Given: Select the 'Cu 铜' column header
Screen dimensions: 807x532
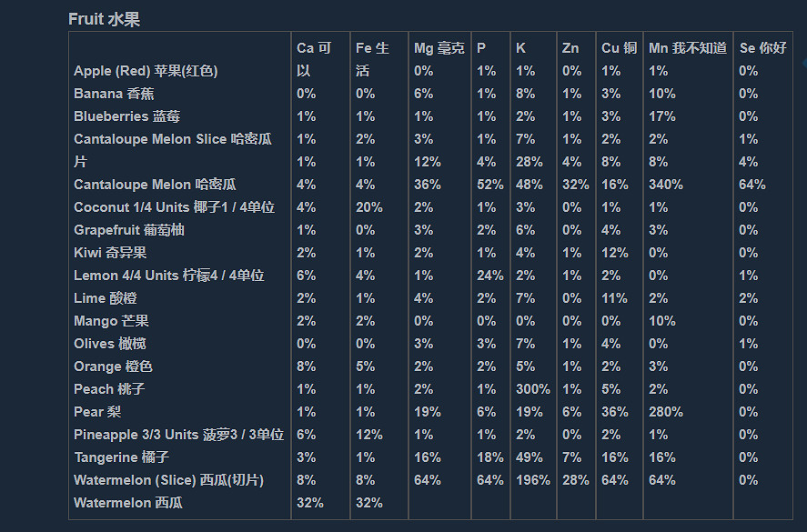Looking at the screenshot, I should [x=619, y=48].
